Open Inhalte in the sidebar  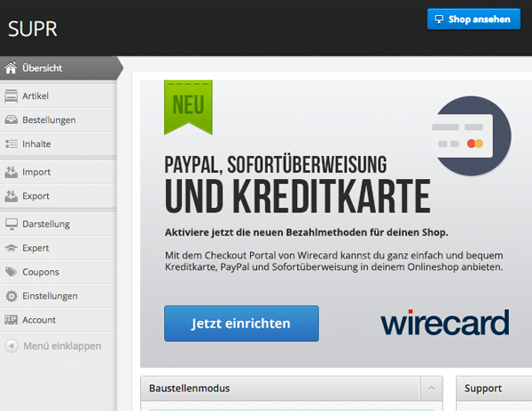(59, 144)
